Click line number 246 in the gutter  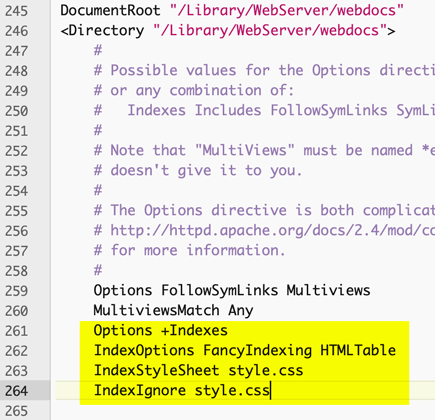coord(16,31)
